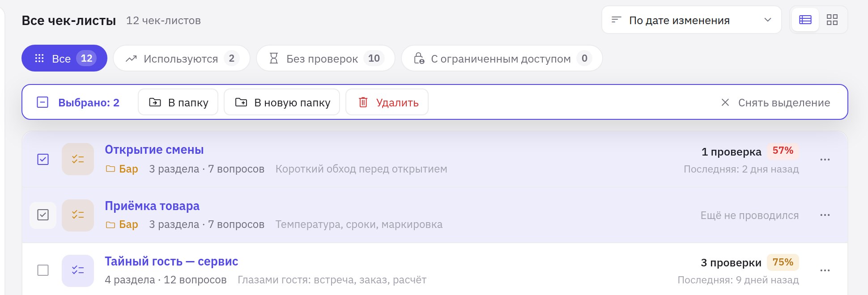Click 'Последняя: 2 дня назад' text
Image resolution: width=868 pixels, height=295 pixels.
741,169
